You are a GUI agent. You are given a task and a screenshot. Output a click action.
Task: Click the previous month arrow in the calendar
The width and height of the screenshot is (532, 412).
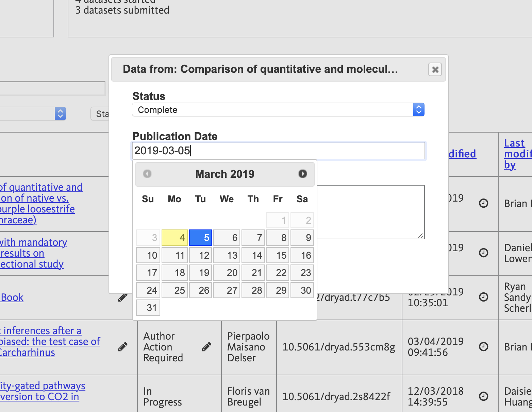tap(147, 174)
